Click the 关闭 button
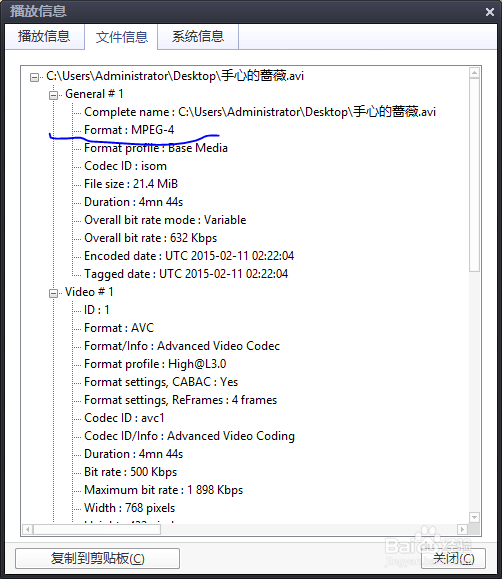Screen dimensions: 502x579 pyautogui.click(x=453, y=558)
